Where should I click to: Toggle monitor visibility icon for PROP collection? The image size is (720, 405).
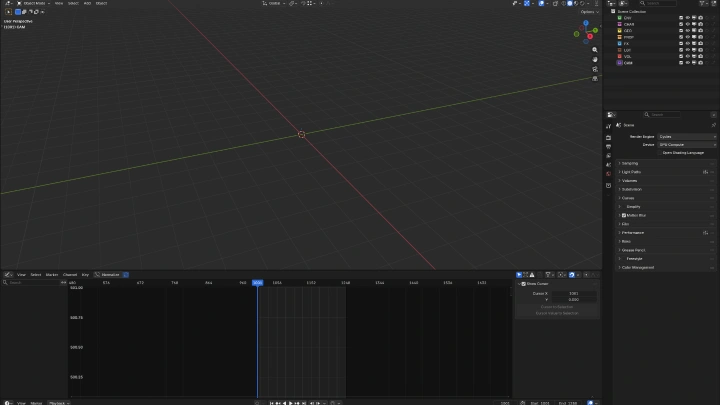[694, 37]
